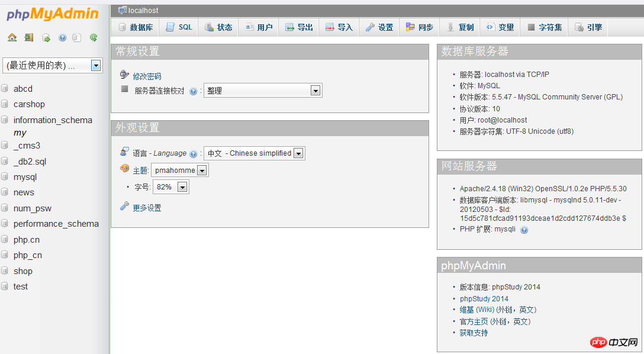644x354 pixels.
Task: Open help icon beside 服务器连接校对
Action: tap(193, 91)
